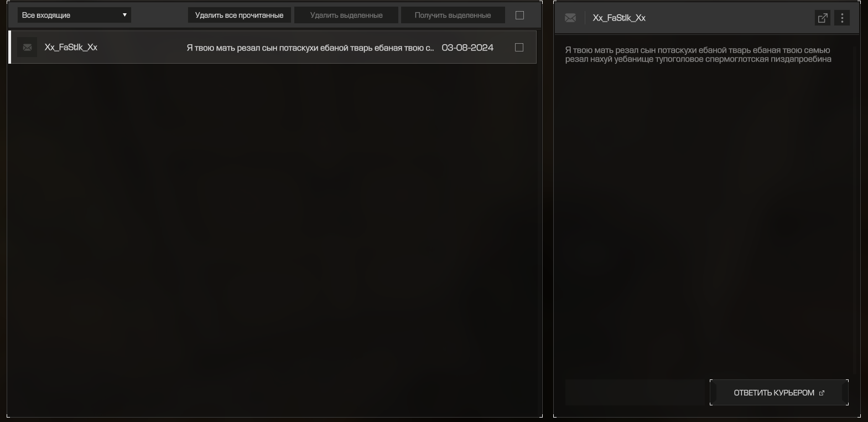Open the message pop-out window icon
This screenshot has height=422, width=868.
coord(823,18)
